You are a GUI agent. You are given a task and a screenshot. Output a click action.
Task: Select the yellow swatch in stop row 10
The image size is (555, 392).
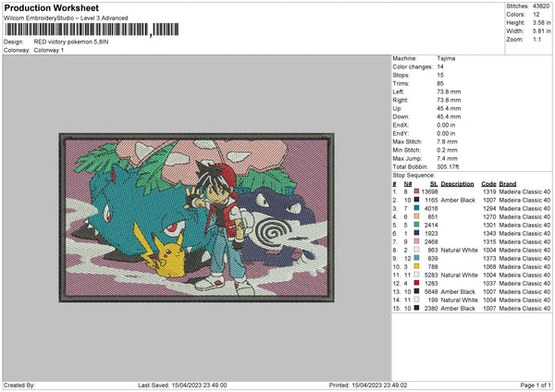[x=416, y=266]
